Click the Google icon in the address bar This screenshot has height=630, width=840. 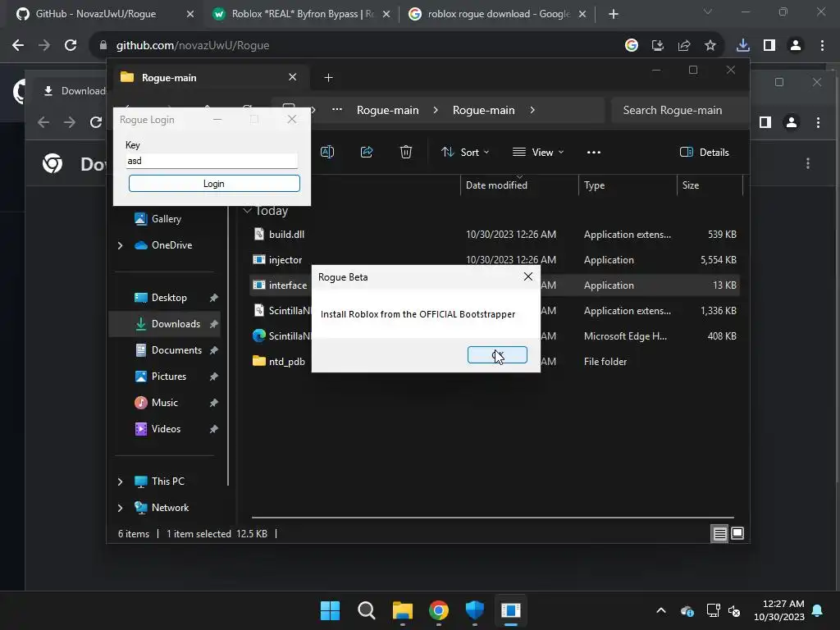[632, 46]
